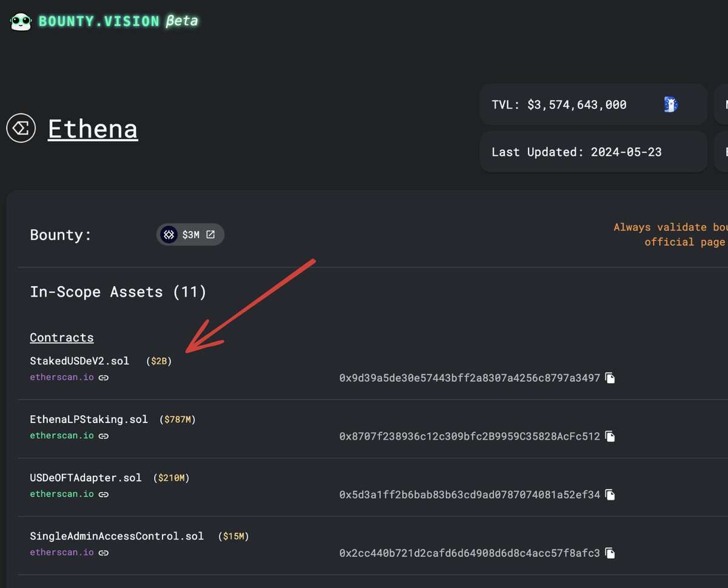
Task: Click the Bounty.Vision panda logo icon
Action: [x=21, y=22]
